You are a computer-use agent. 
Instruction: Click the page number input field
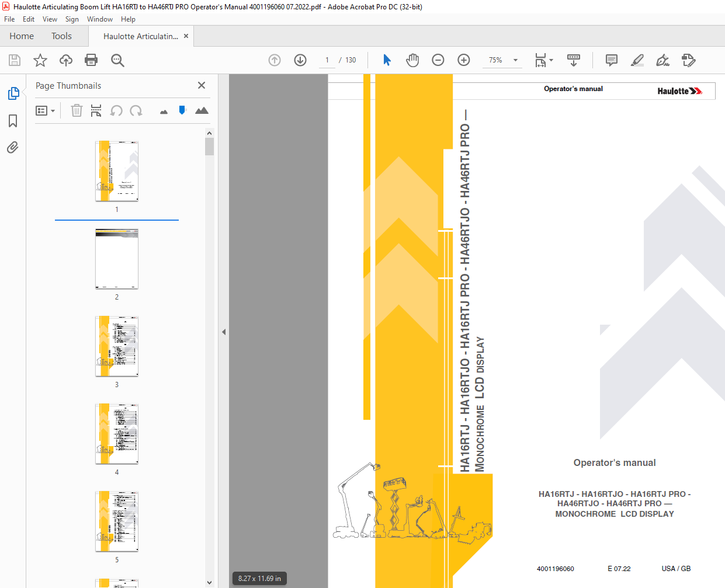click(x=327, y=60)
